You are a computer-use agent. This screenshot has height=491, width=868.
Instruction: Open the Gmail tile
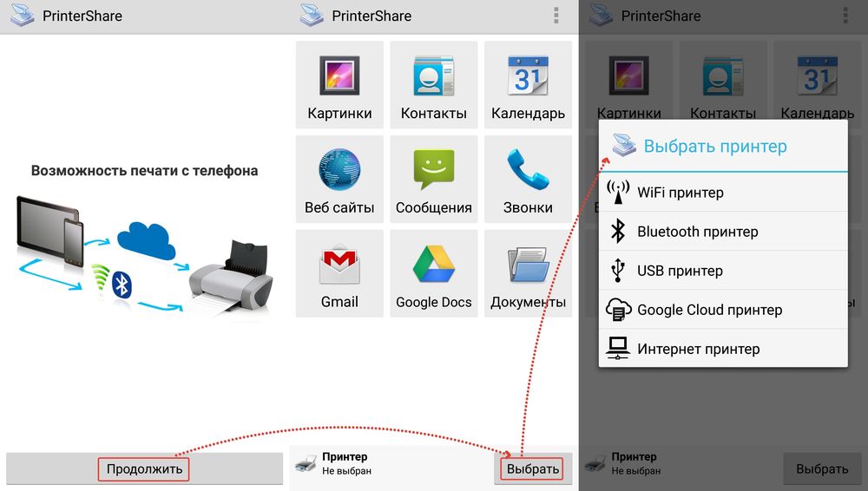339,272
